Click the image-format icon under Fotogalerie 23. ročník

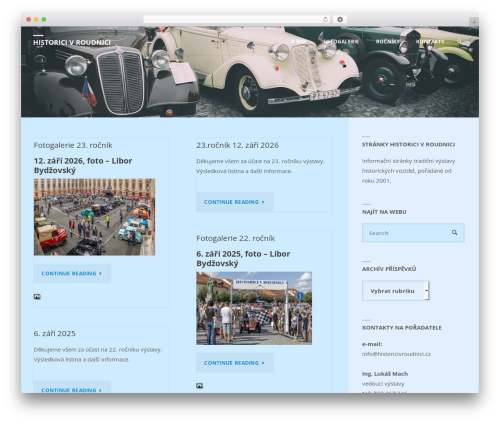click(37, 297)
